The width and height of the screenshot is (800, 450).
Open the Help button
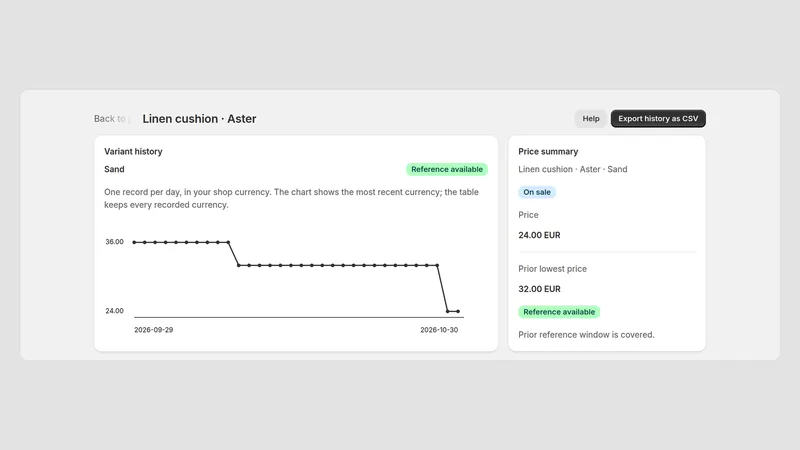591,119
